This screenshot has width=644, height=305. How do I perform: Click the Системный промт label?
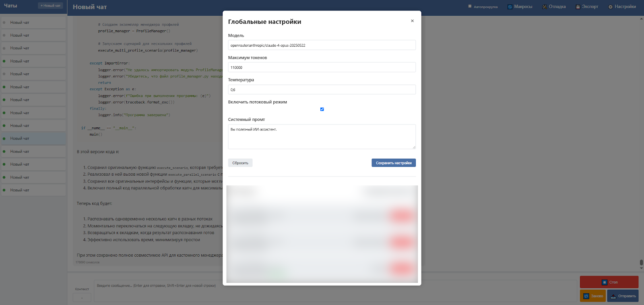pyautogui.click(x=246, y=119)
